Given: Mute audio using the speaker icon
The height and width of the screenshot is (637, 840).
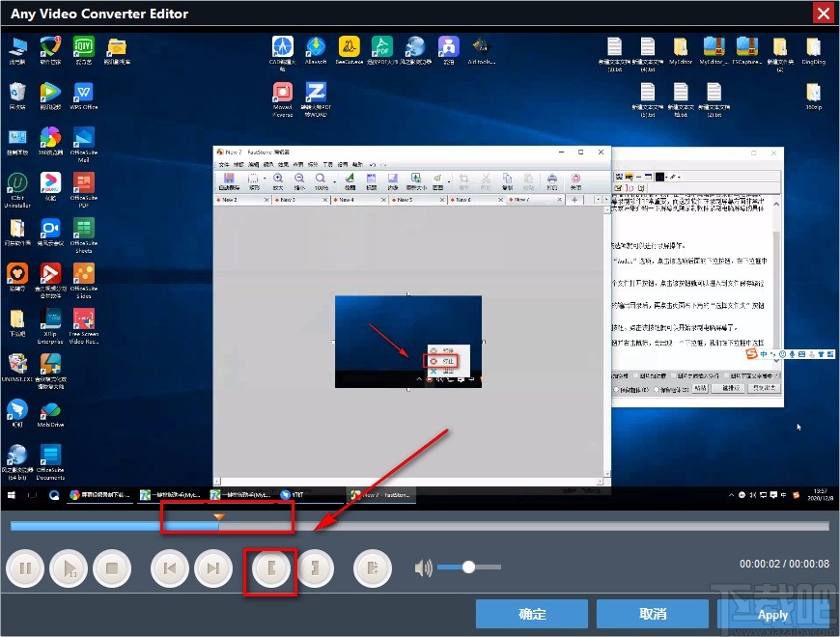Looking at the screenshot, I should point(423,568).
